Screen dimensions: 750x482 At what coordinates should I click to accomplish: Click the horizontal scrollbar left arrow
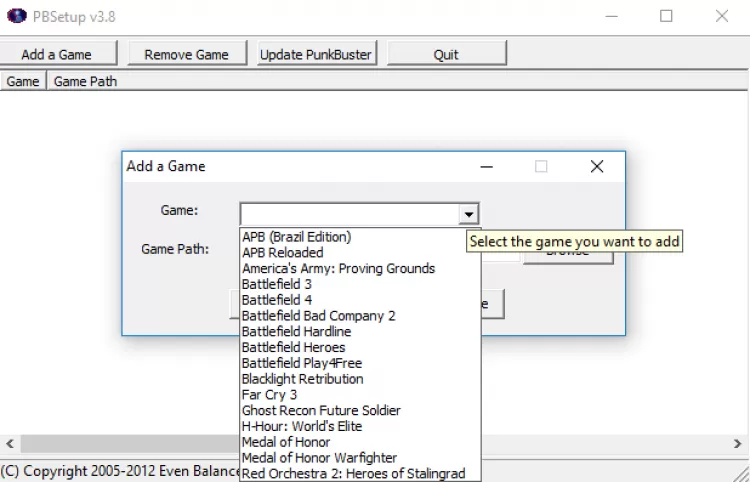[x=10, y=444]
